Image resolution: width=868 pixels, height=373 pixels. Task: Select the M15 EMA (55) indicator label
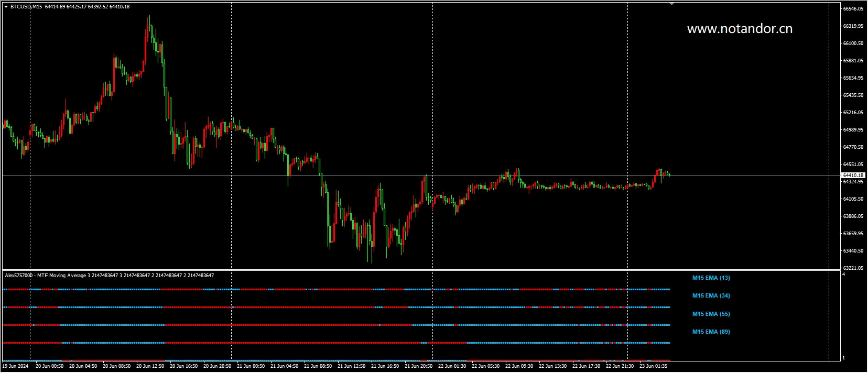pos(711,314)
